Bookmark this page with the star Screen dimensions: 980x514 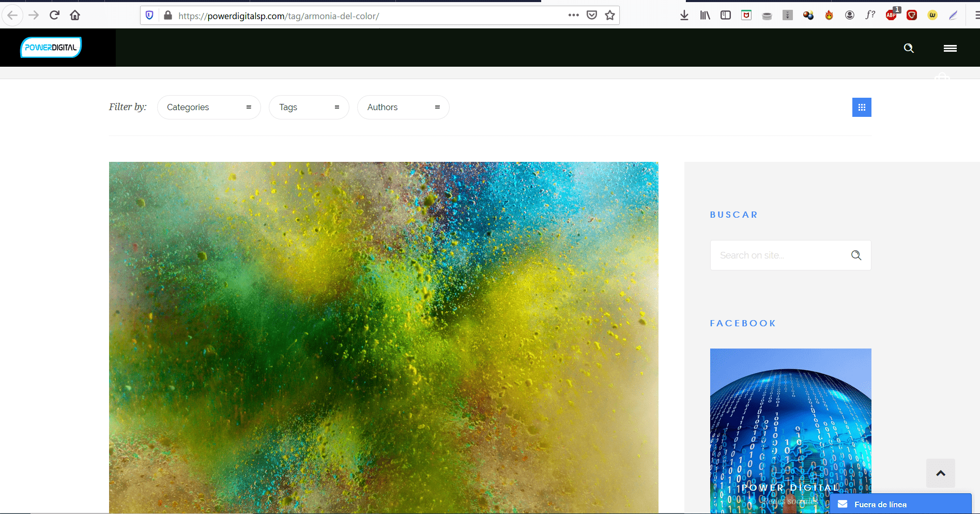tap(610, 16)
